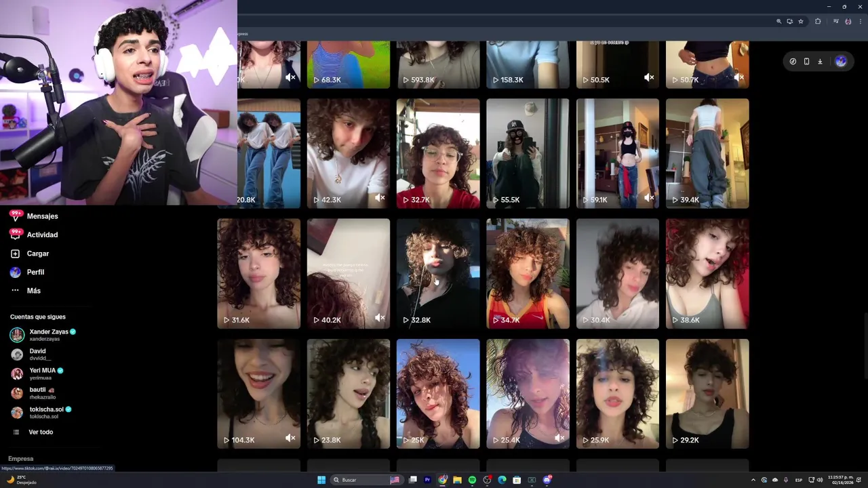Click the install app icon in address bar
Screen dimensions: 868x488
pyautogui.click(x=789, y=22)
